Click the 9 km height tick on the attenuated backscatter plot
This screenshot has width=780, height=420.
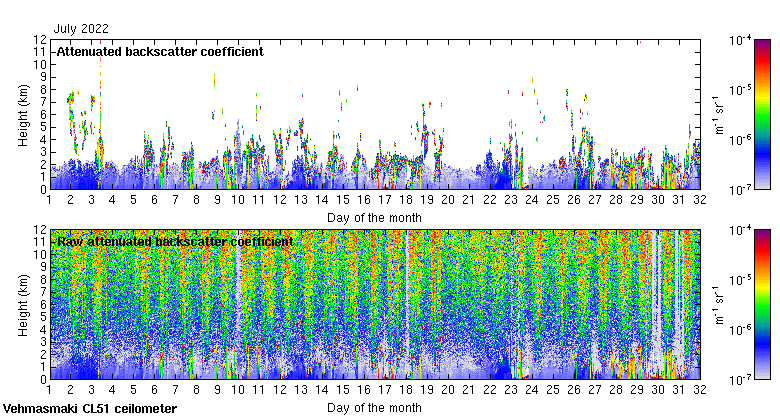pyautogui.click(x=43, y=77)
